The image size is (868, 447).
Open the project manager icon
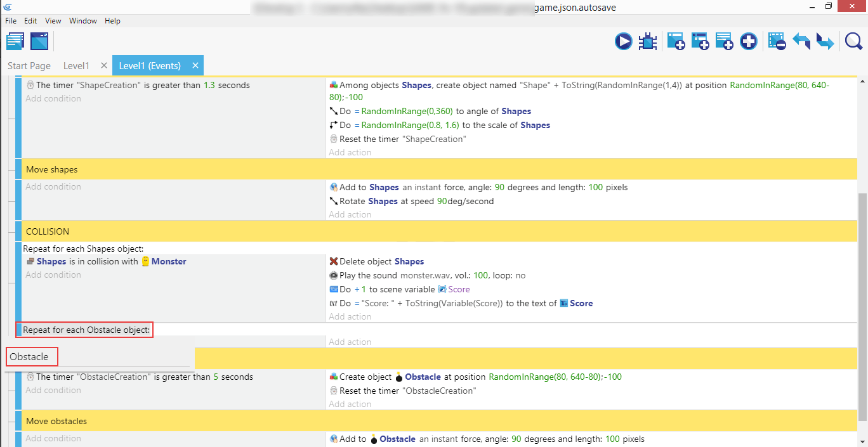tap(15, 42)
